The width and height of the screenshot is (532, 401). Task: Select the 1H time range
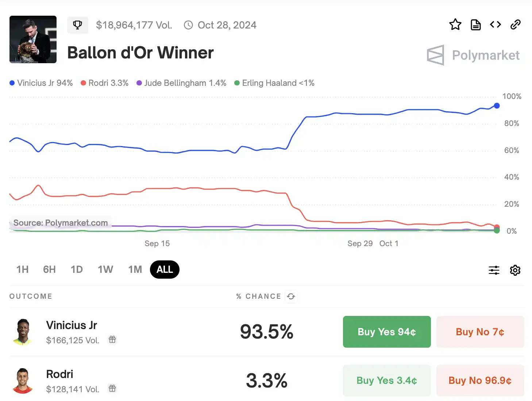pos(23,270)
